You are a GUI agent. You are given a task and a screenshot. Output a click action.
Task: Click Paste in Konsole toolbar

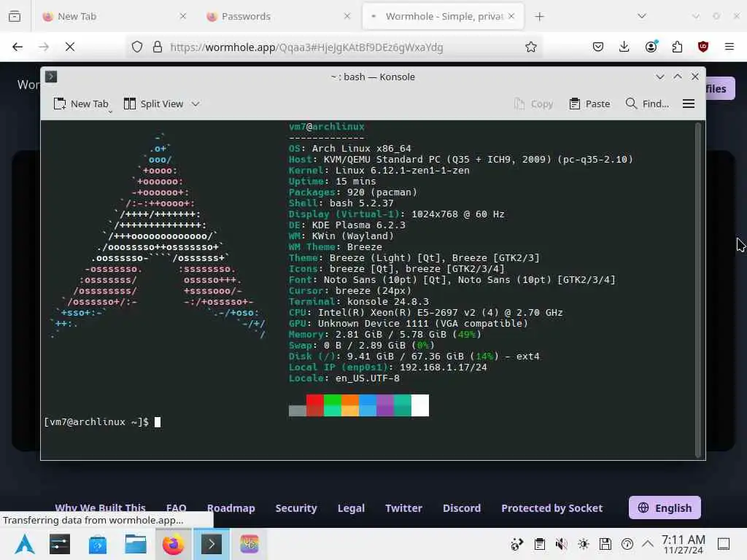pyautogui.click(x=589, y=104)
